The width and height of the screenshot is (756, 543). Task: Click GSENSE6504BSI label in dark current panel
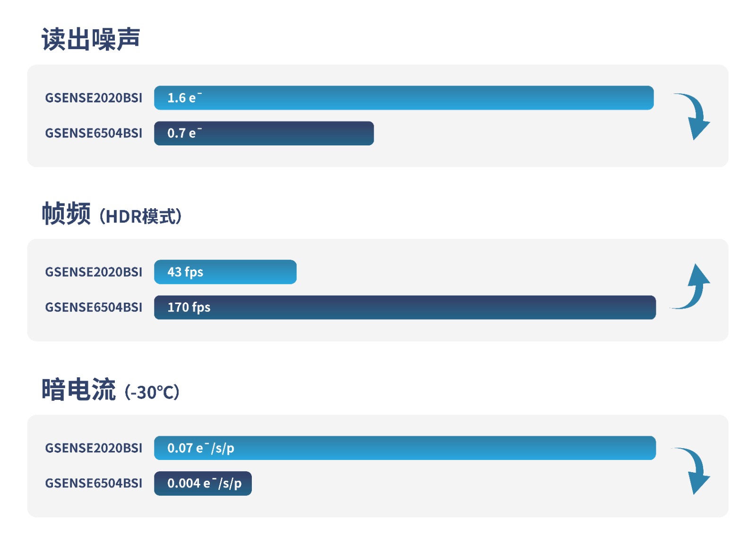point(94,484)
